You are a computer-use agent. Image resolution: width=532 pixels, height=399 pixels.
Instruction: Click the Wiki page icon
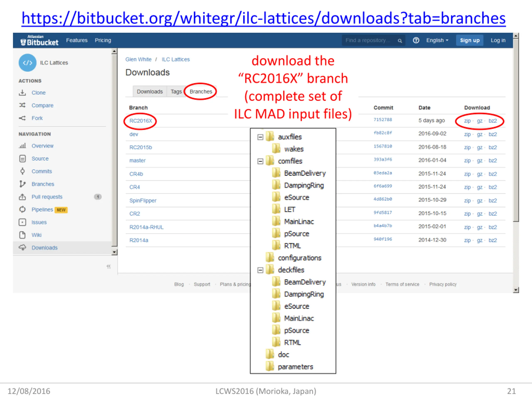tap(22, 235)
